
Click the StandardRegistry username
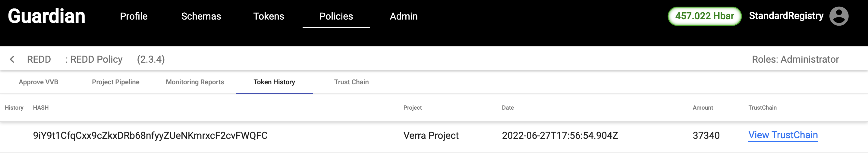[x=786, y=16]
